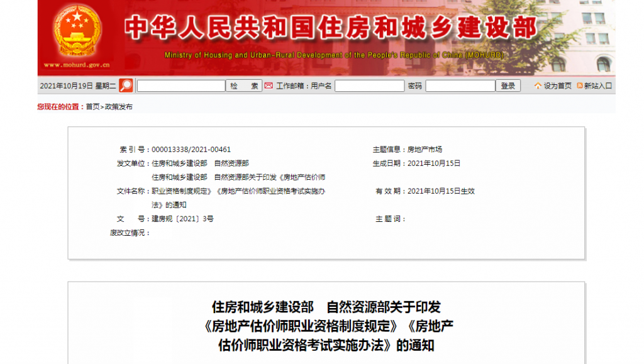
Task: Click the 密码 password input field
Action: [x=460, y=85]
